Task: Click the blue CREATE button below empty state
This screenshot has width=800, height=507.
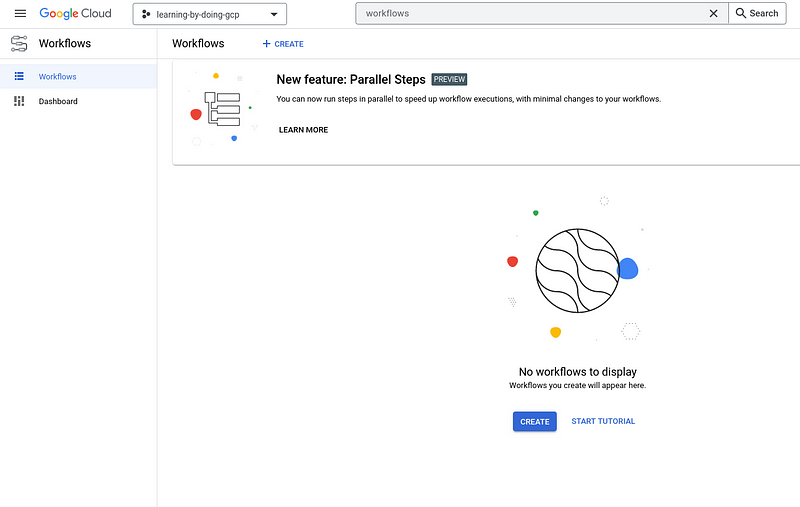Action: click(x=535, y=422)
